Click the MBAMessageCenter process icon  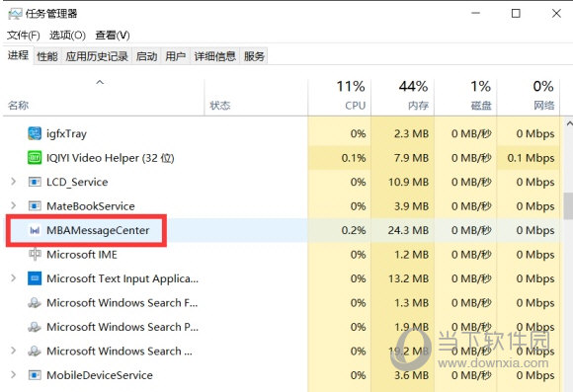[x=35, y=230]
